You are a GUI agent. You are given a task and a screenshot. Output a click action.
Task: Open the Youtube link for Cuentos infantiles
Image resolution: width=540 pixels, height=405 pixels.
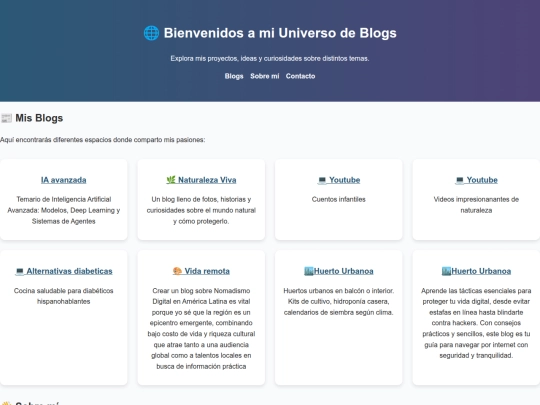[x=339, y=180]
